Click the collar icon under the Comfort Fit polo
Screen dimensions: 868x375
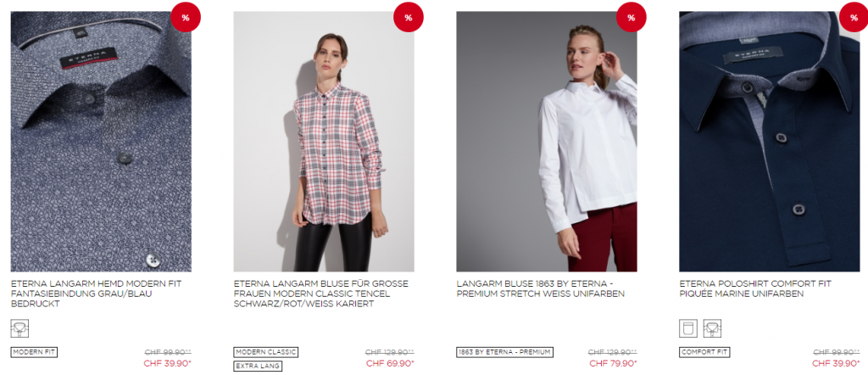[x=712, y=328]
